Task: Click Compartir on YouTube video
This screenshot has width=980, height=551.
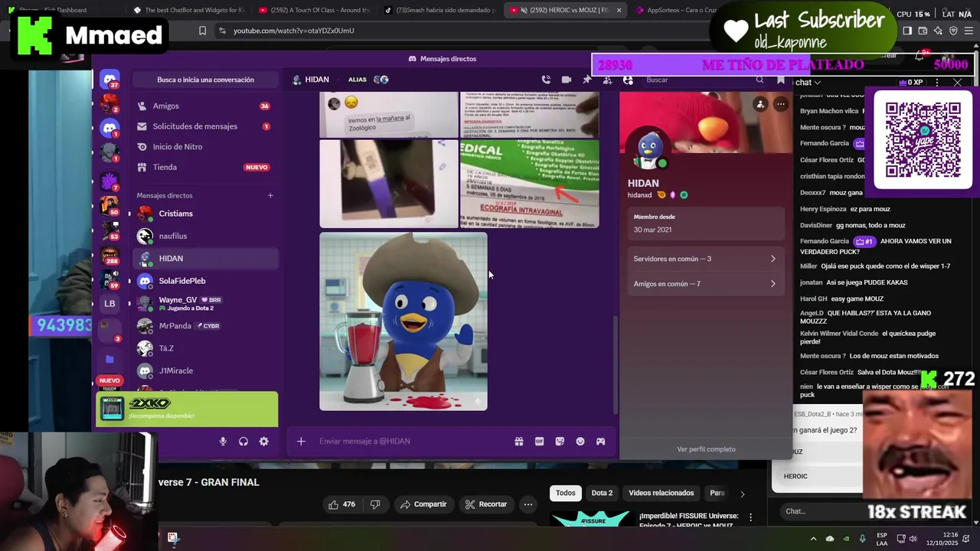Action: click(x=423, y=504)
